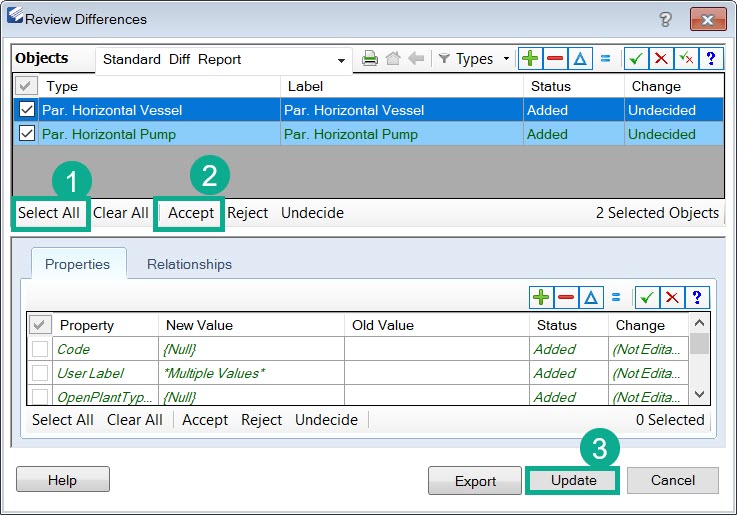Toggle the blue triangle filter in Properties toolbar
Viewport: 737px width, 515px height.
tap(591, 297)
